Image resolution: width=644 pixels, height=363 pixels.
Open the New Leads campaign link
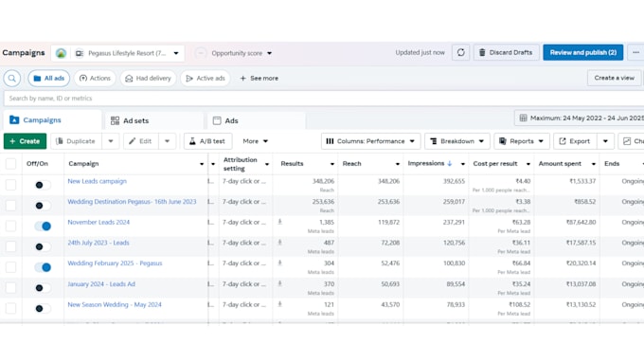pyautogui.click(x=97, y=181)
